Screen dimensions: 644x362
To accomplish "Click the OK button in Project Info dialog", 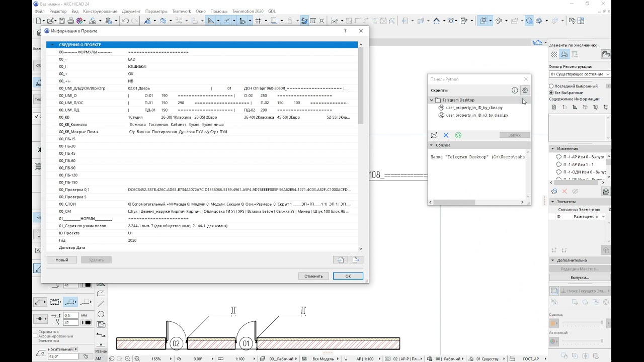I will point(348,276).
